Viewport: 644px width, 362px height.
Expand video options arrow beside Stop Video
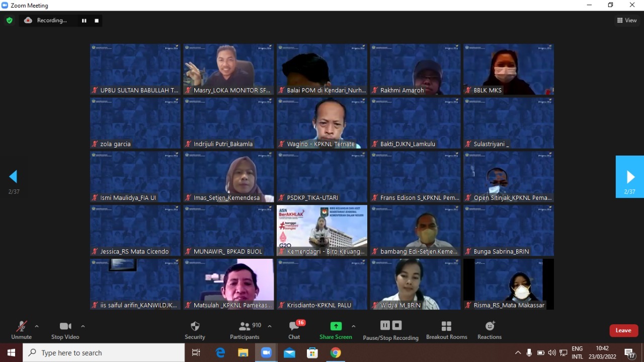(x=83, y=326)
